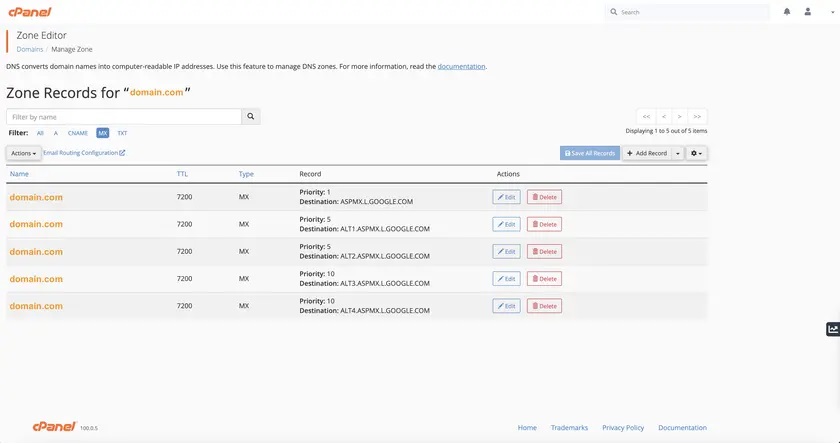Show records of All types
The height and width of the screenshot is (444, 840).
(x=40, y=133)
